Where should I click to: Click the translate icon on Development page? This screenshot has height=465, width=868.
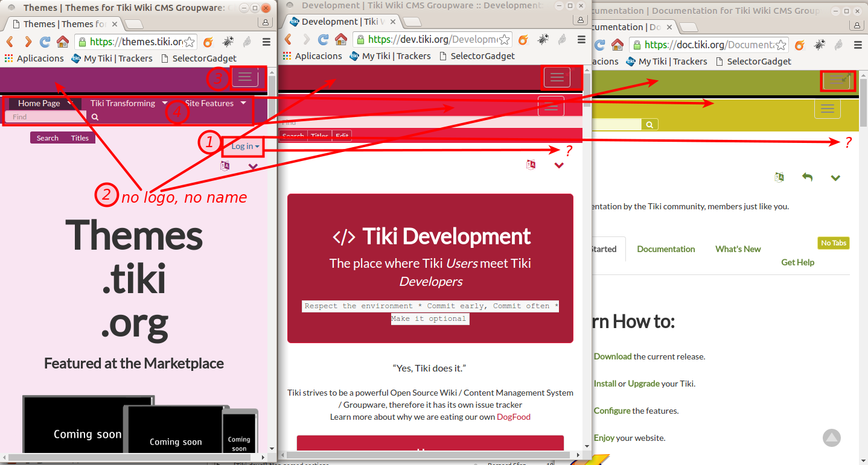[531, 165]
